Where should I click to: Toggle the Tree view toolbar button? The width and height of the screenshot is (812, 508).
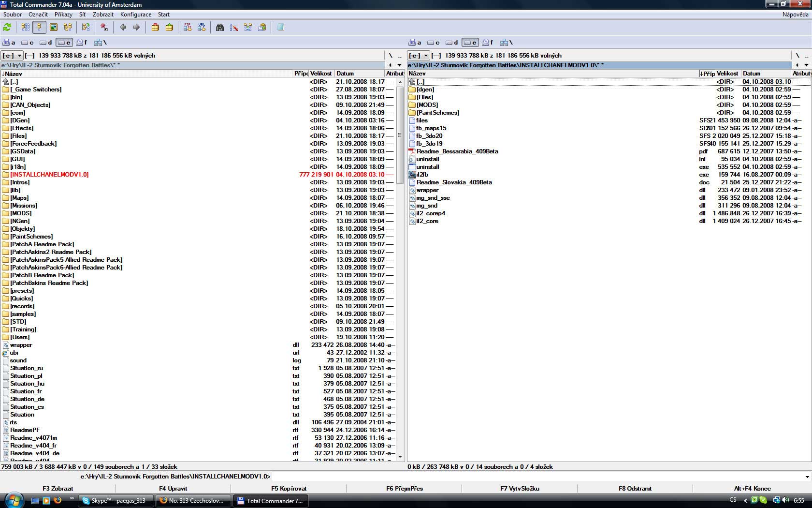68,28
